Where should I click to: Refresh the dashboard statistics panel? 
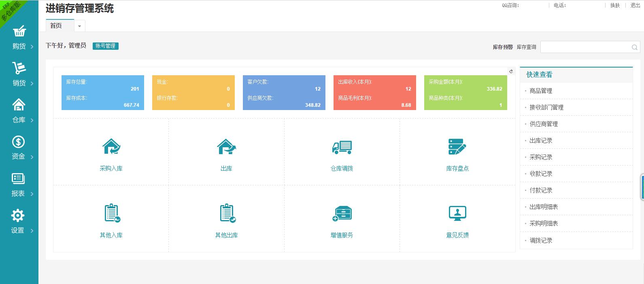coord(511,71)
